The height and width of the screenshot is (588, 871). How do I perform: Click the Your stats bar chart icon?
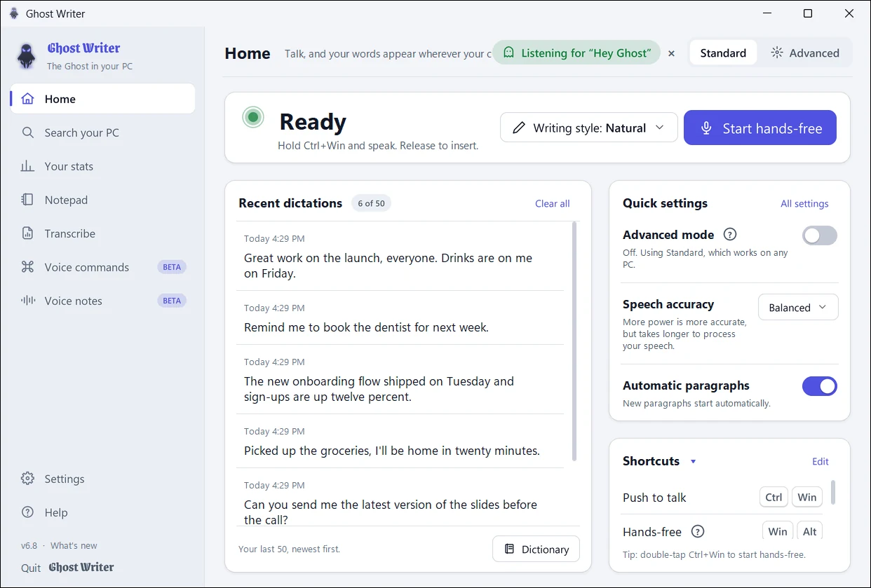tap(27, 166)
